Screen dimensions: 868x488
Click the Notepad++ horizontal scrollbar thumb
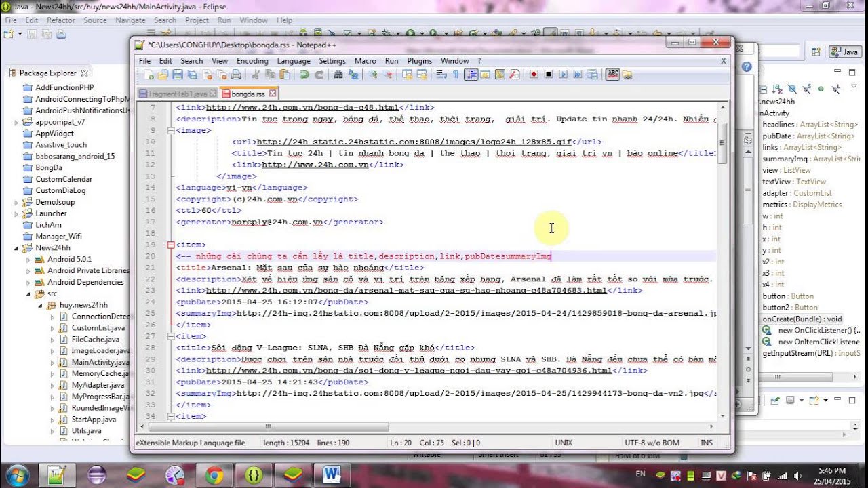(269, 427)
